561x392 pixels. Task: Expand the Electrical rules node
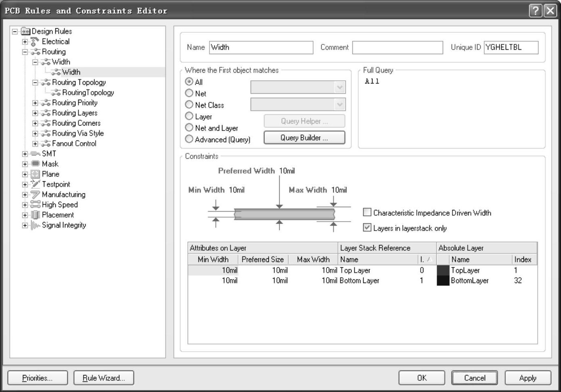(x=25, y=42)
